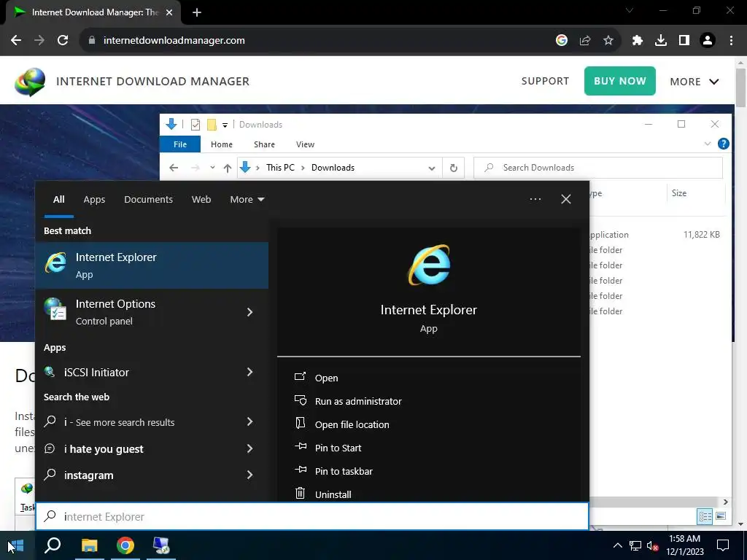Screen dimensions: 747x560
Task: Expand Internet Options result arrow
Action: (249, 312)
